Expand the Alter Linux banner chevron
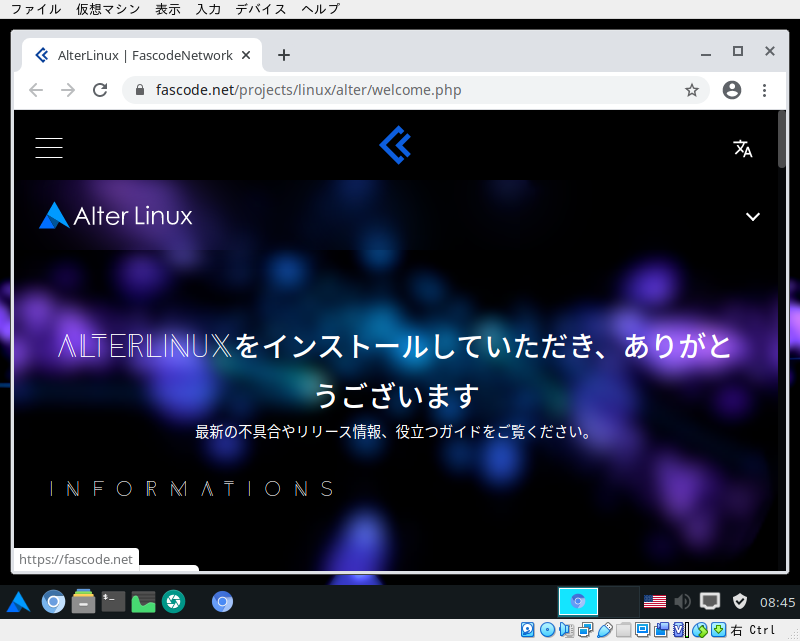This screenshot has height=641, width=800. pyautogui.click(x=753, y=216)
